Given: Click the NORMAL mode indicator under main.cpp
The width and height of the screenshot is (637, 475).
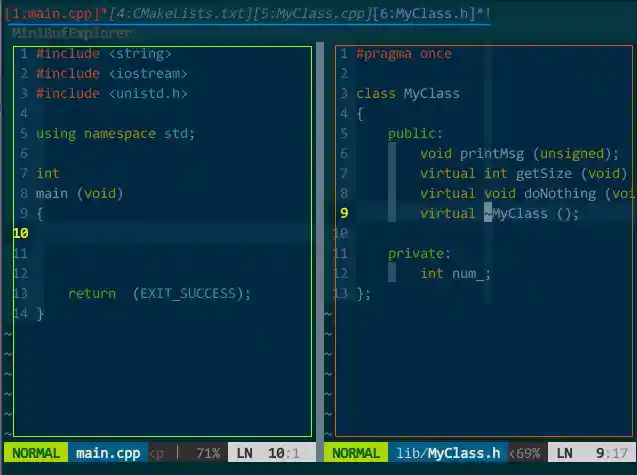Looking at the screenshot, I should pos(36,453).
